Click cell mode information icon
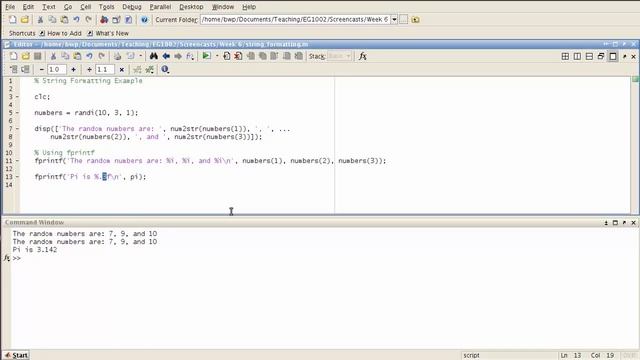This screenshot has height=360, width=640. tap(165, 69)
